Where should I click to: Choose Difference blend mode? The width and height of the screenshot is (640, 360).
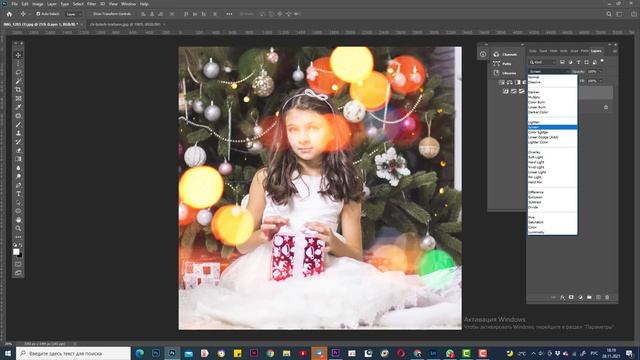(536, 192)
